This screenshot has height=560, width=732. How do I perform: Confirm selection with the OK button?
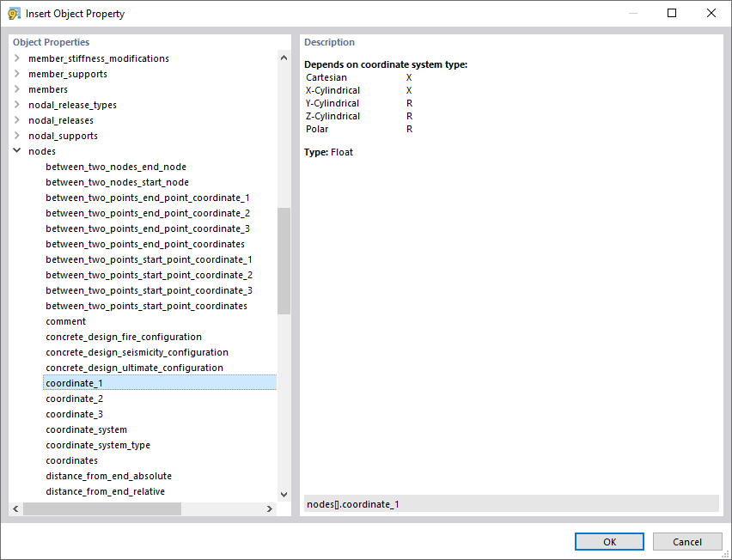click(x=609, y=541)
